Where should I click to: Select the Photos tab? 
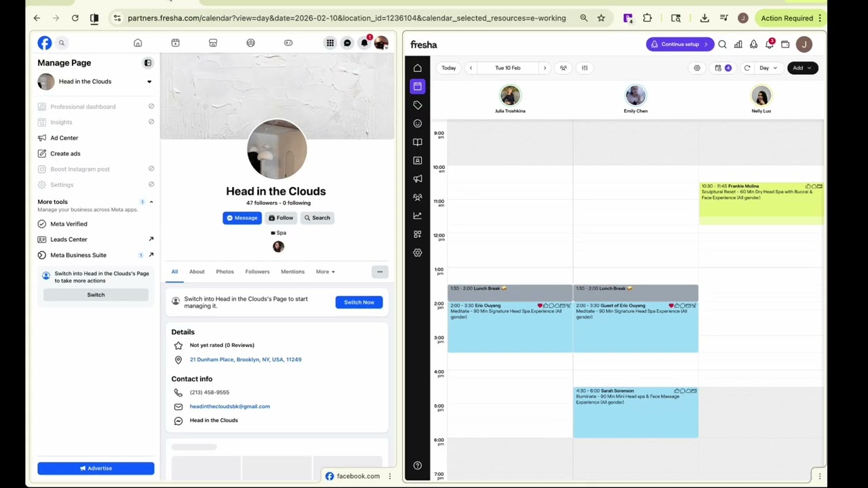225,272
